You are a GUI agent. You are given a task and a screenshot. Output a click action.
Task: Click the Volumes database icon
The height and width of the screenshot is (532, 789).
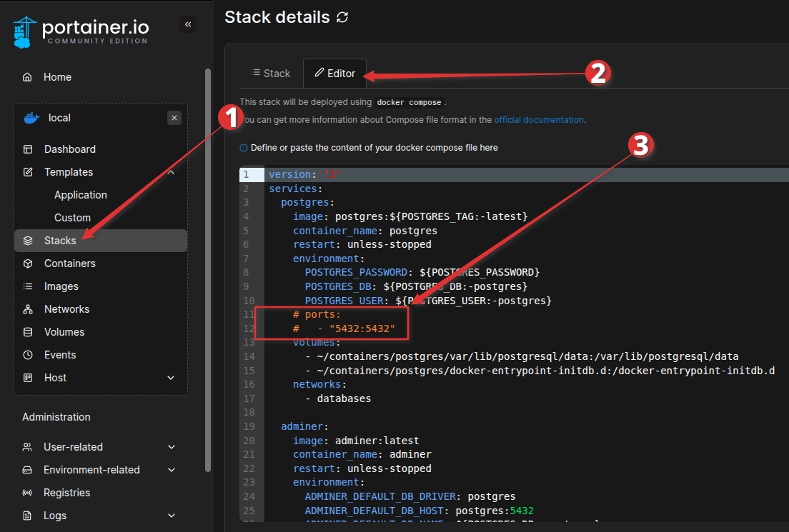point(28,332)
